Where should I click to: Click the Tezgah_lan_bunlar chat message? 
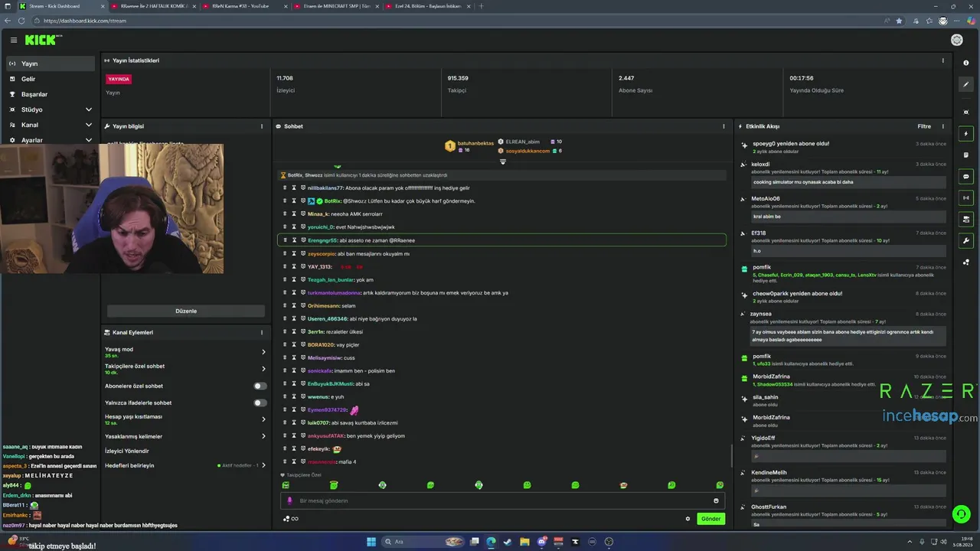point(501,279)
